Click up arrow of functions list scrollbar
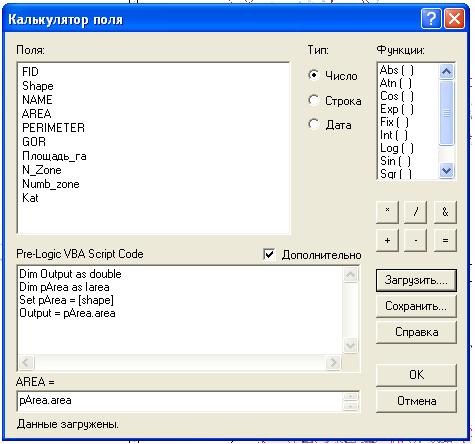 pyautogui.click(x=446, y=71)
